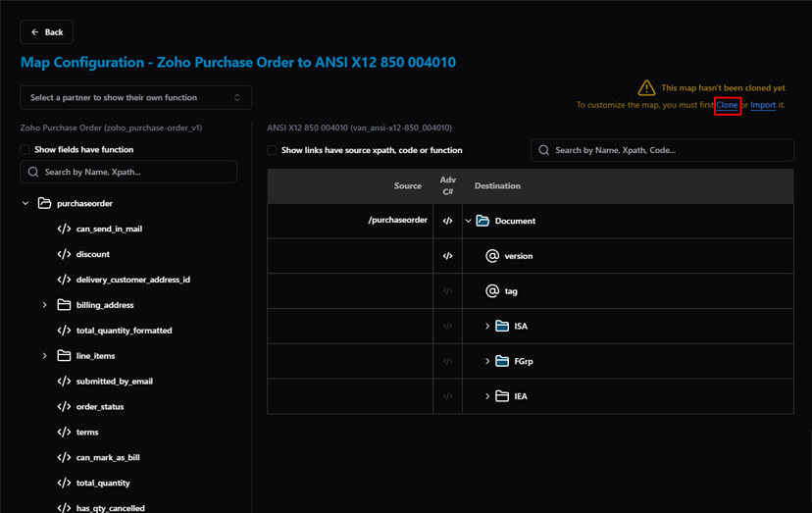Click the Clone link
This screenshot has width=812, height=513.
727,105
